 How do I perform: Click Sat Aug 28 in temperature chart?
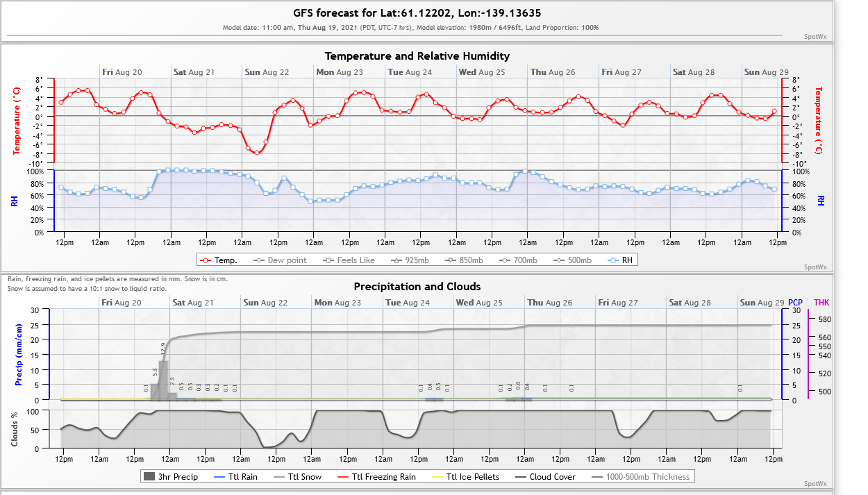pyautogui.click(x=694, y=72)
